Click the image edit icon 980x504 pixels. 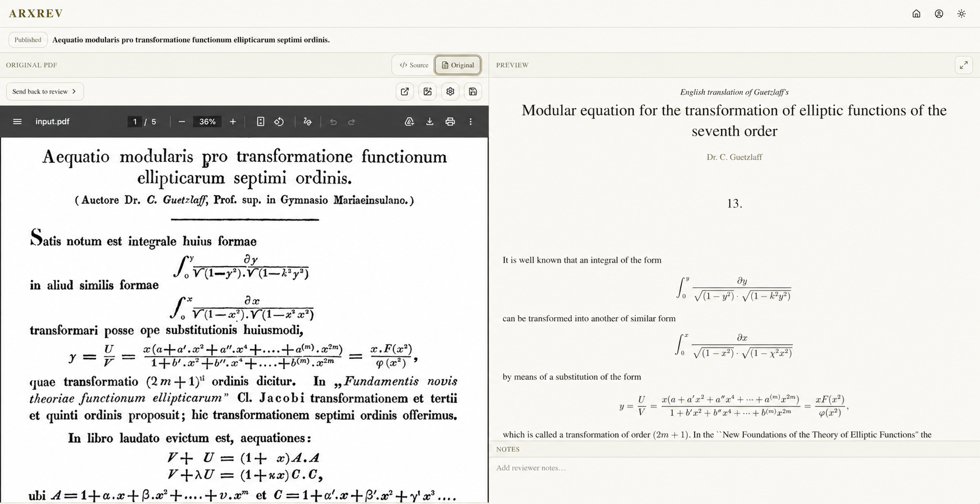point(427,91)
